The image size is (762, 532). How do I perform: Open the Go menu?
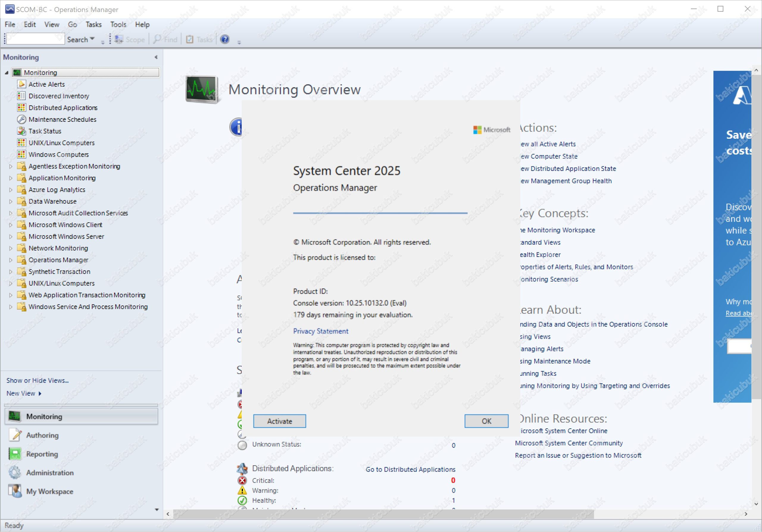click(72, 24)
